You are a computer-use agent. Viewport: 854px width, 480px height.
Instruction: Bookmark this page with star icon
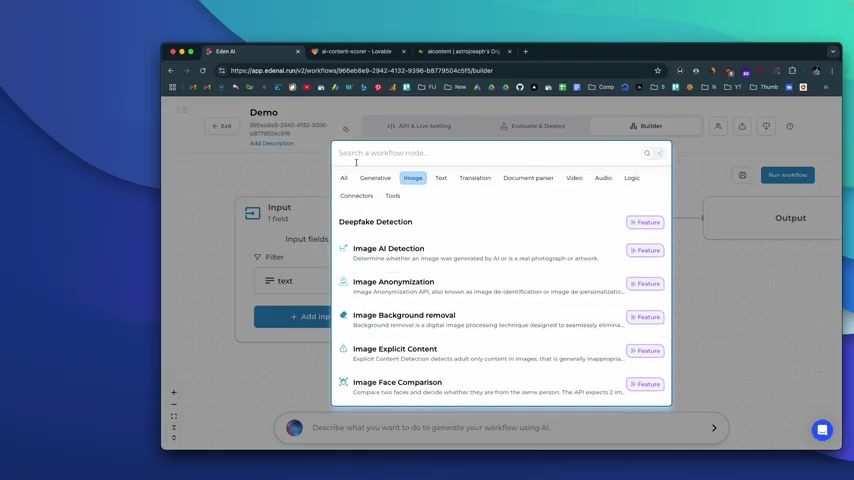coord(657,71)
